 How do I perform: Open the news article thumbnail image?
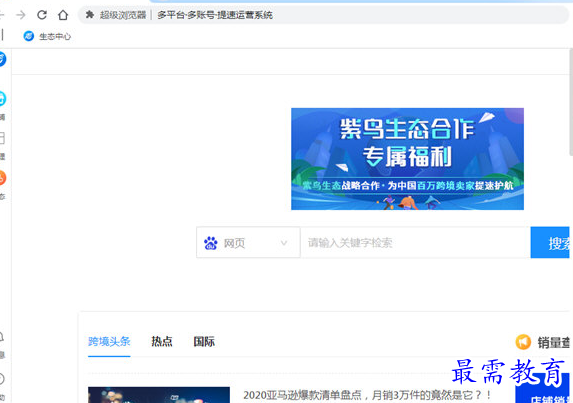click(159, 395)
